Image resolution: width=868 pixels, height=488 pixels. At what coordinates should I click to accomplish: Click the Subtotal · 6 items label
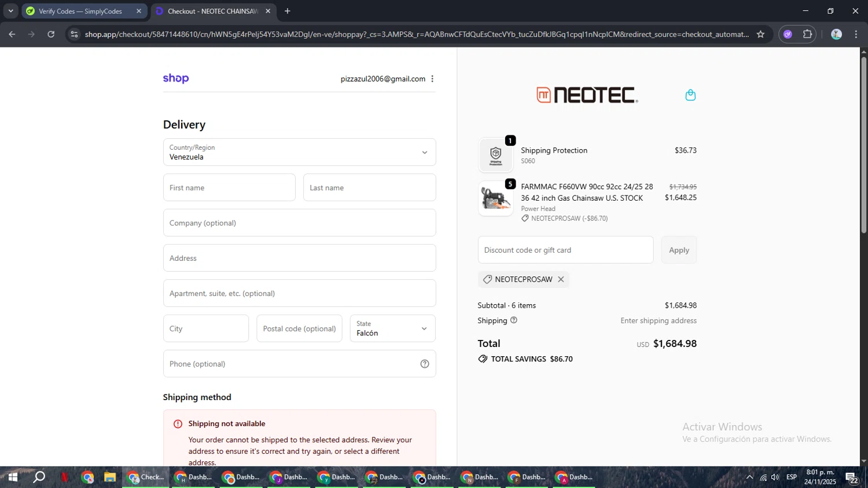coord(506,305)
